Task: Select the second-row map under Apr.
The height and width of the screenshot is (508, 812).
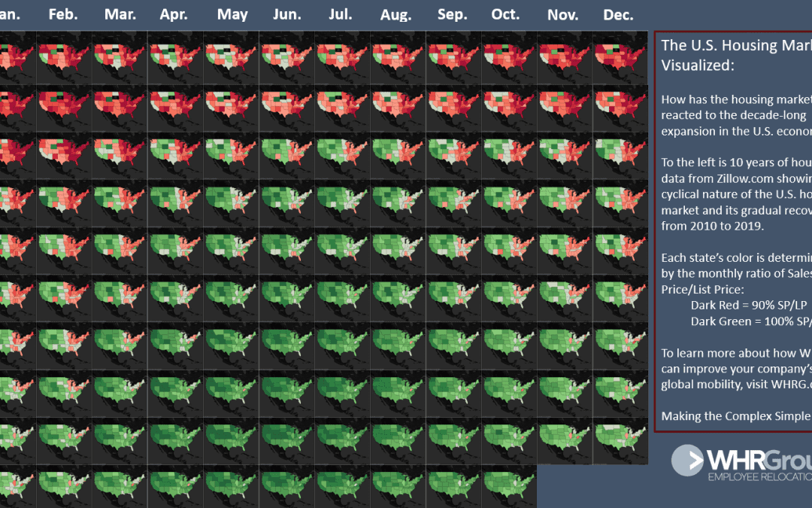Action: point(175,105)
